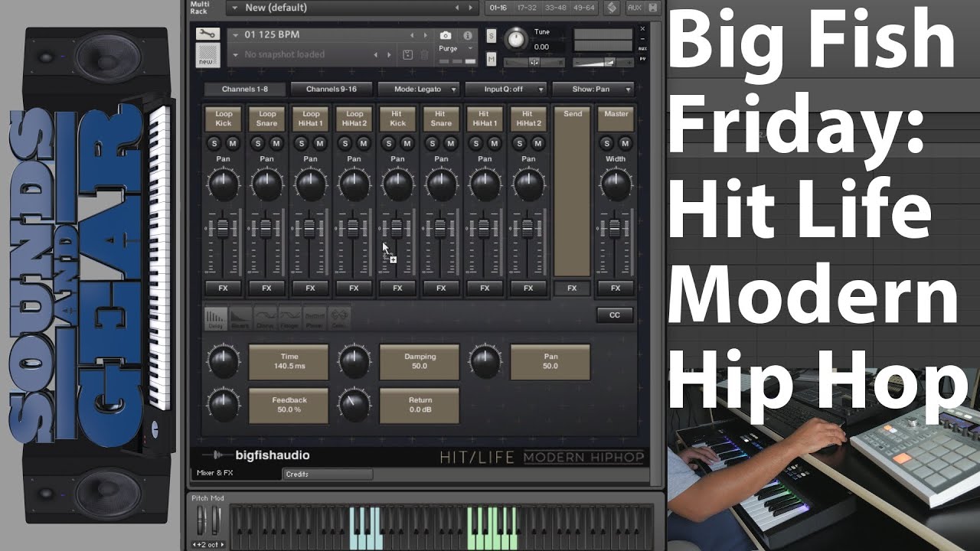980x551 pixels.
Task: Adjust the Return level knob
Action: (354, 405)
